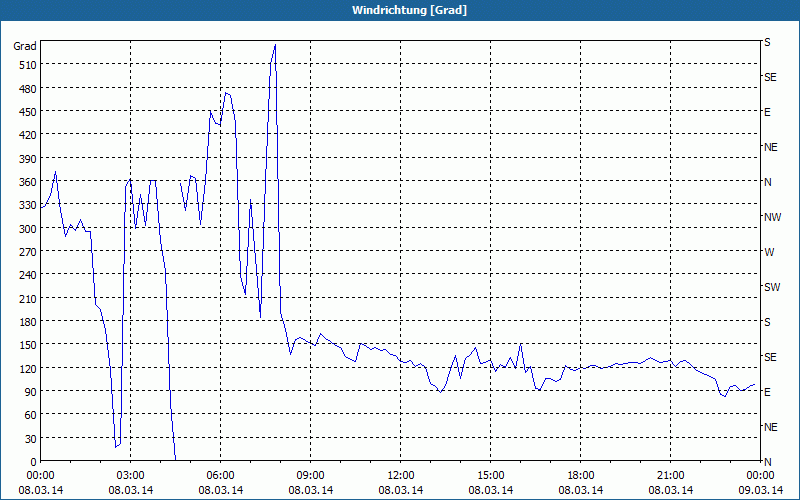Select the 06:00 time label

coord(220,476)
